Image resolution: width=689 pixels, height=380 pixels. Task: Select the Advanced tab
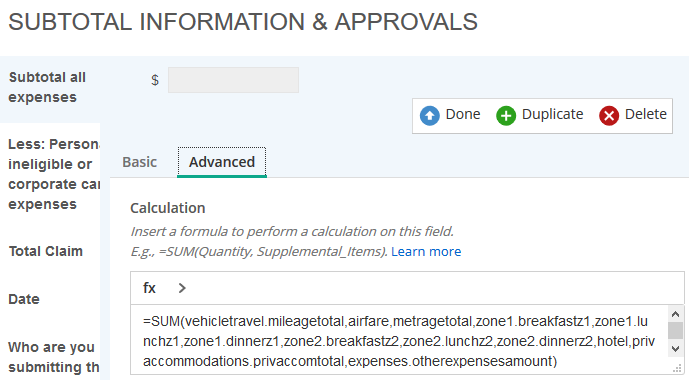(222, 162)
